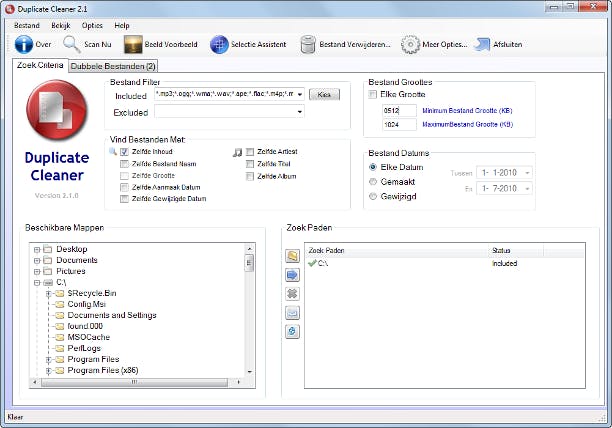Select the Config.Msi folder
This screenshot has width=612, height=428.
click(87, 304)
